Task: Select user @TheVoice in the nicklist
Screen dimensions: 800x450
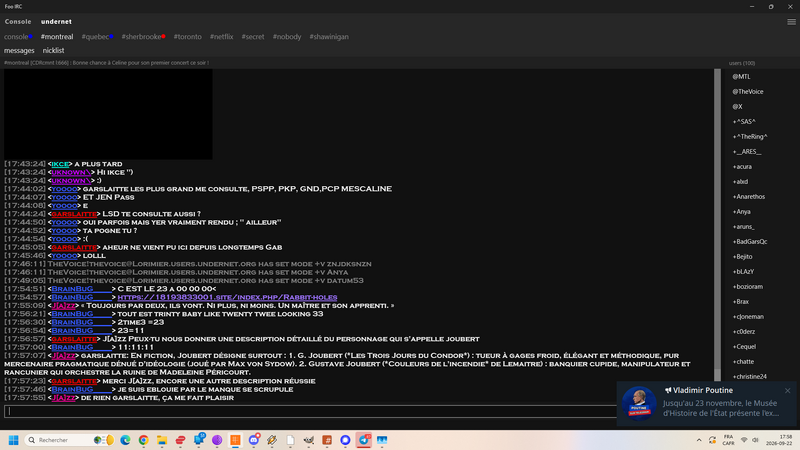Action: click(748, 92)
